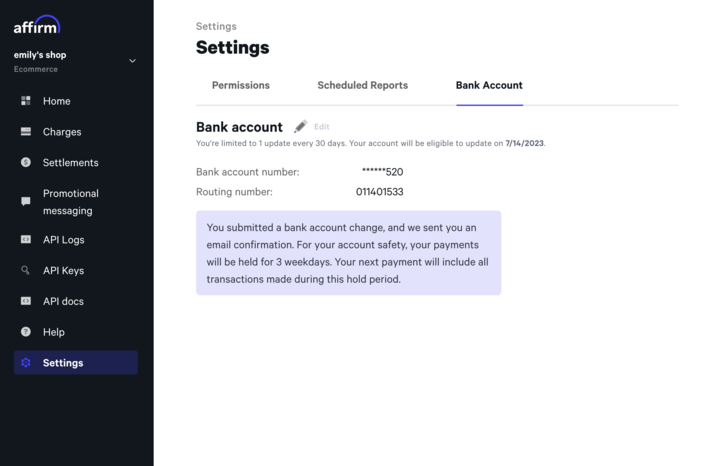
Task: Click the Home grid icon in sidebar
Action: pyautogui.click(x=26, y=101)
